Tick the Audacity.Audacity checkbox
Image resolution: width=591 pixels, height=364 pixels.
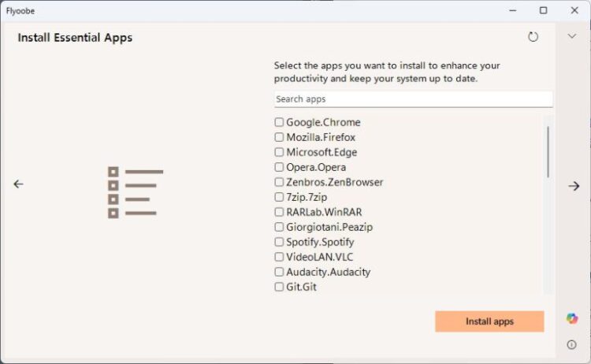pos(279,272)
